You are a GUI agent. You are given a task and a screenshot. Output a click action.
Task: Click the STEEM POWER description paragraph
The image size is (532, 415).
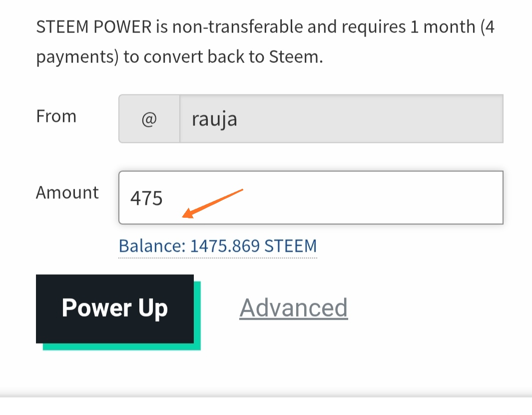pos(265,41)
